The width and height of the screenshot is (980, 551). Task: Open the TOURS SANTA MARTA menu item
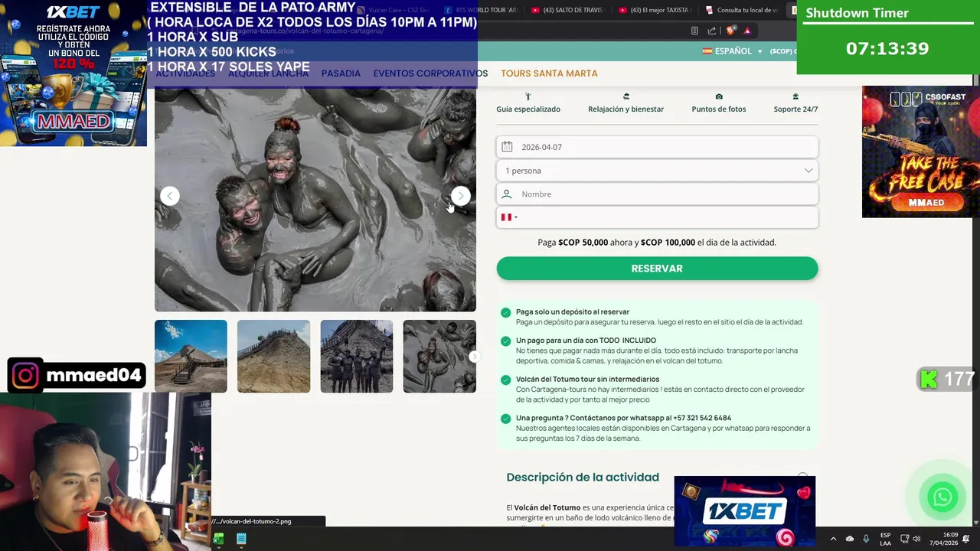[x=549, y=73]
